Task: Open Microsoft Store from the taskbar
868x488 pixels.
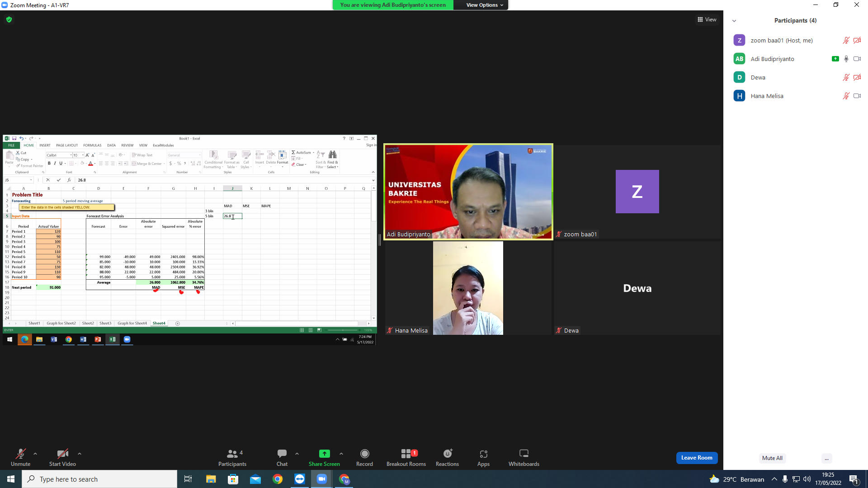Action: tap(233, 479)
